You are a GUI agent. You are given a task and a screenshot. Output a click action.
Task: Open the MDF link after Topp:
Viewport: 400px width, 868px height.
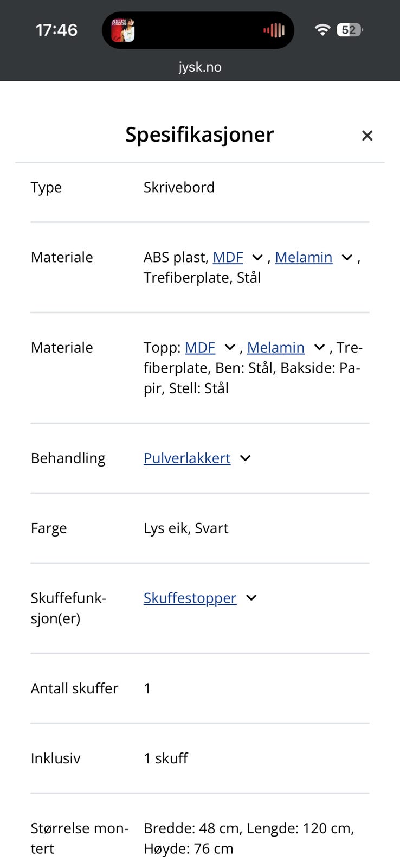coord(200,347)
